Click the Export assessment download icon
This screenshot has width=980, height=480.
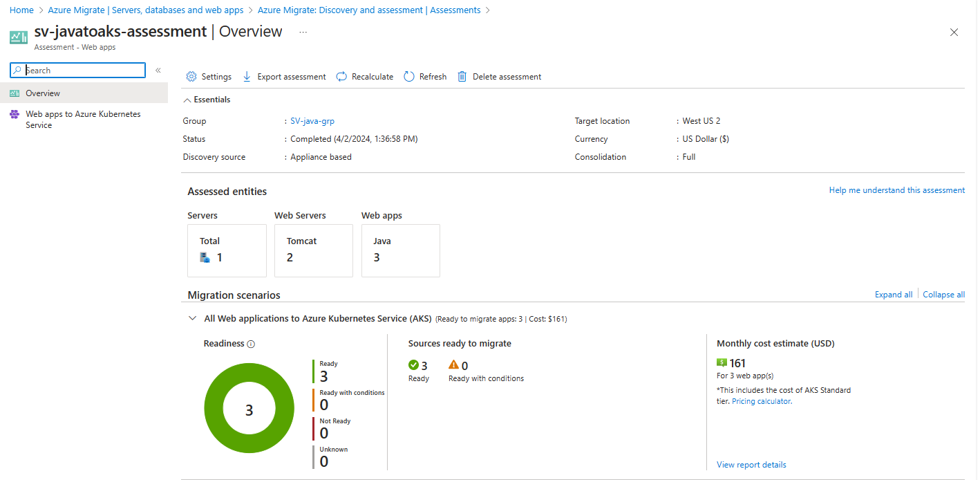[x=247, y=76]
